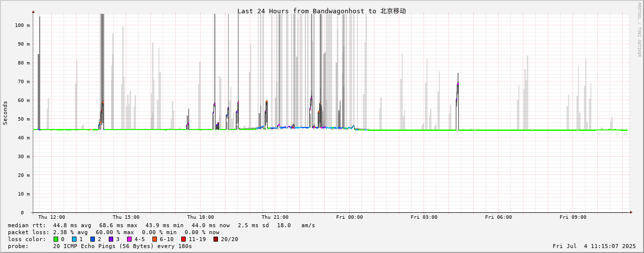
Task: Click the purple loss color 3 swatch
Action: (x=111, y=239)
